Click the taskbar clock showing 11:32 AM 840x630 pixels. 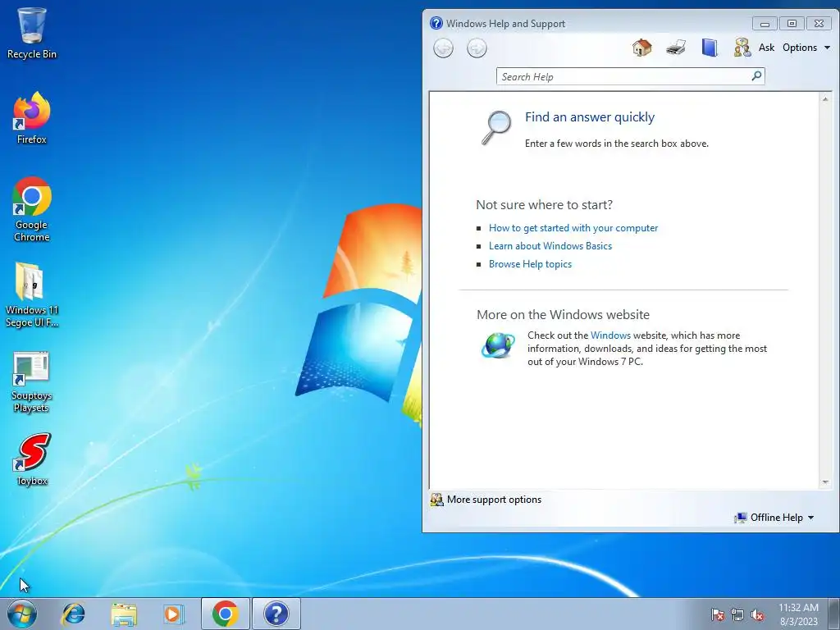(798, 614)
